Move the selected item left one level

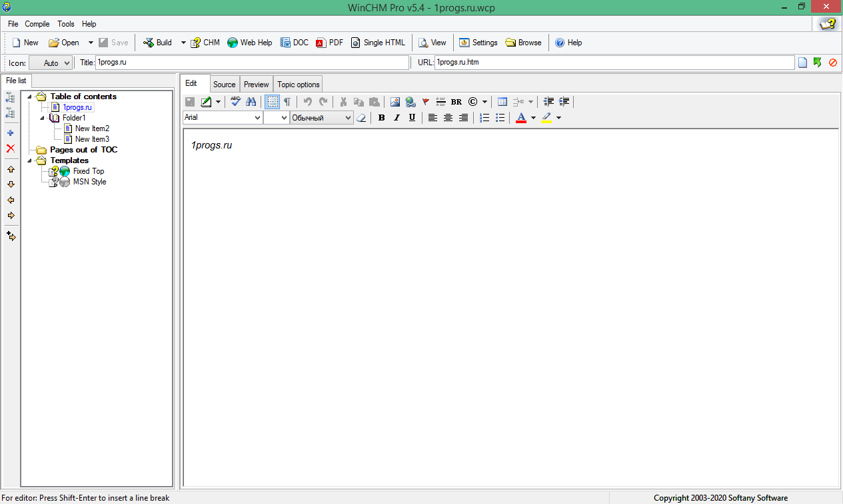point(10,200)
